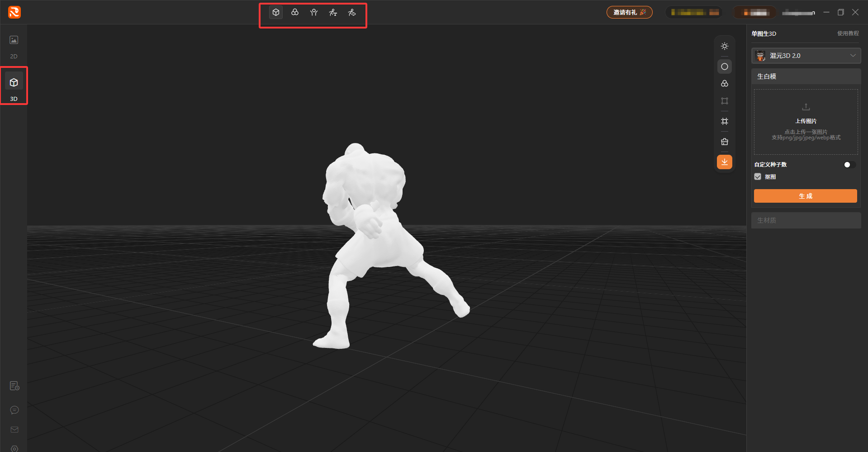This screenshot has width=868, height=452.
Task: Select the running figure animation icon
Action: point(333,12)
